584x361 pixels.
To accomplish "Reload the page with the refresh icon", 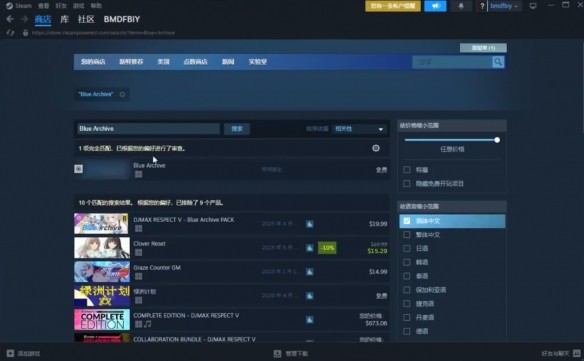I will coord(10,33).
